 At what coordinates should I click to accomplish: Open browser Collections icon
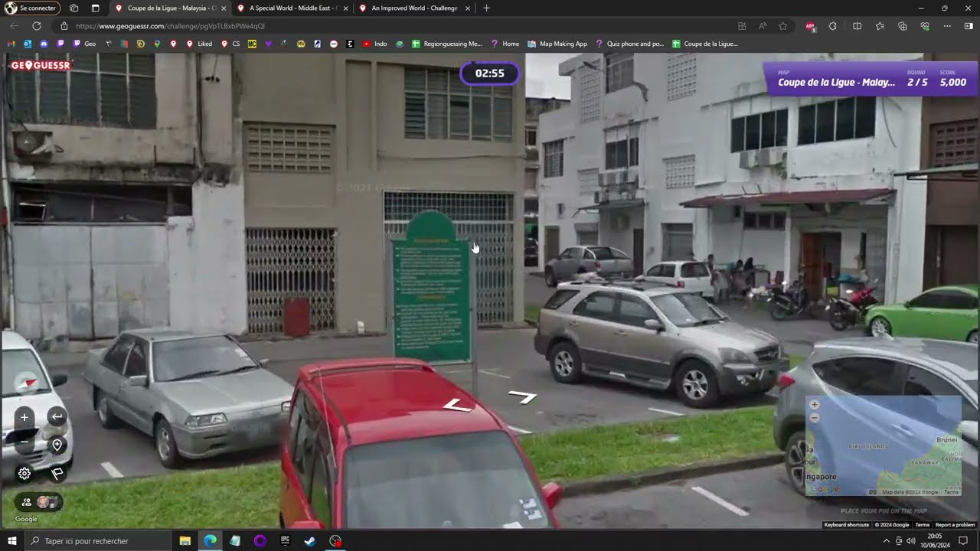[x=903, y=26]
